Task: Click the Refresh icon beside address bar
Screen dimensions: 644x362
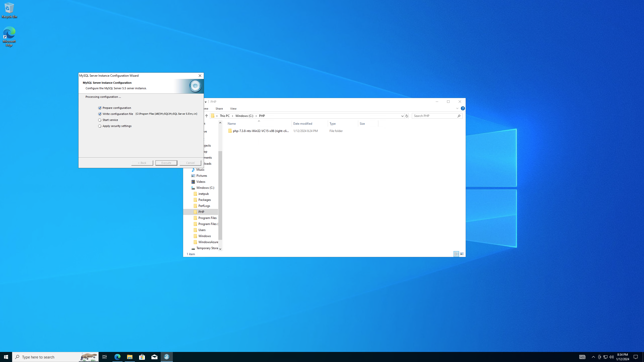Action: (407, 116)
